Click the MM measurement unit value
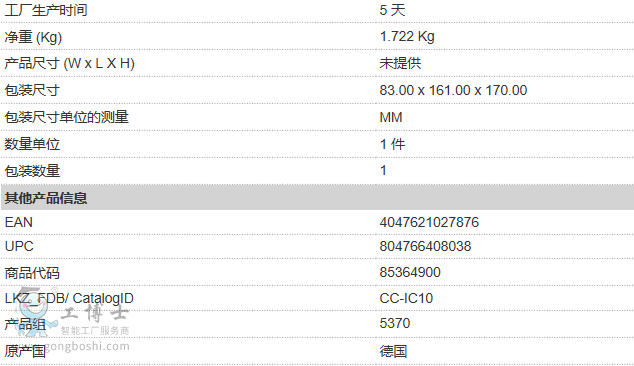The height and width of the screenshot is (366, 634). click(391, 117)
